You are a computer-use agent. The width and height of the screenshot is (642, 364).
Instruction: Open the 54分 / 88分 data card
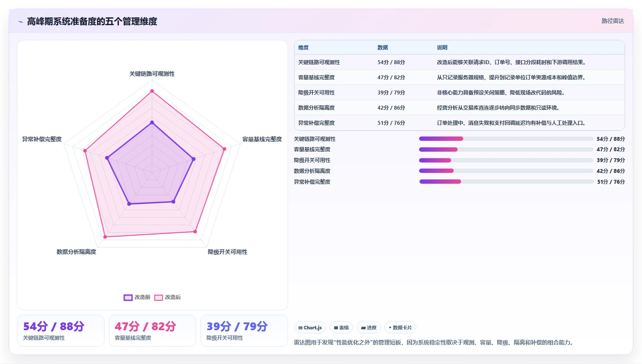[x=61, y=331]
